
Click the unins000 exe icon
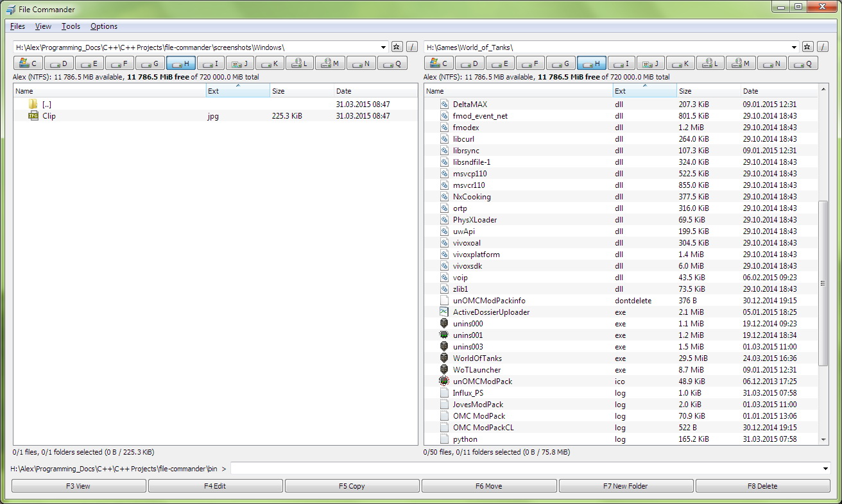click(444, 324)
